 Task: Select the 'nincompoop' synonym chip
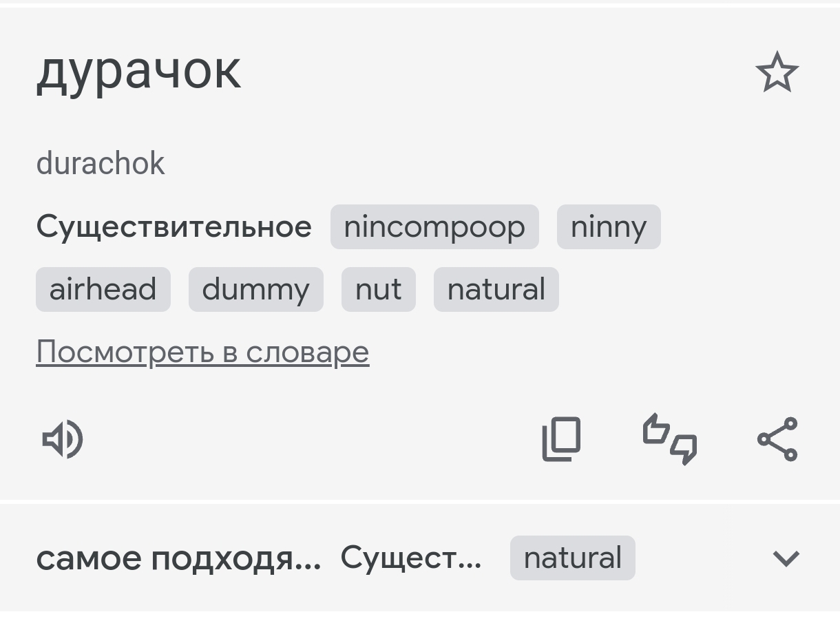434,226
